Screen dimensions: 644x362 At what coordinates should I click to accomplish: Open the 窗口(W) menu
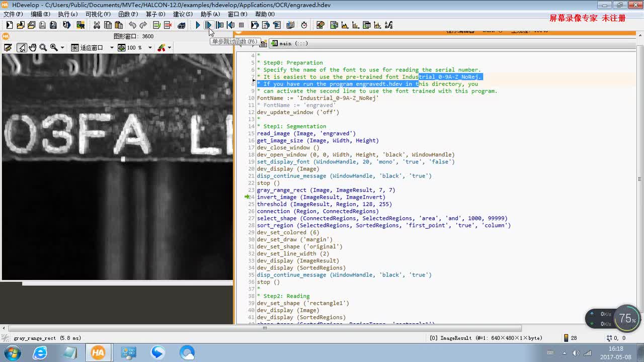[x=237, y=14]
